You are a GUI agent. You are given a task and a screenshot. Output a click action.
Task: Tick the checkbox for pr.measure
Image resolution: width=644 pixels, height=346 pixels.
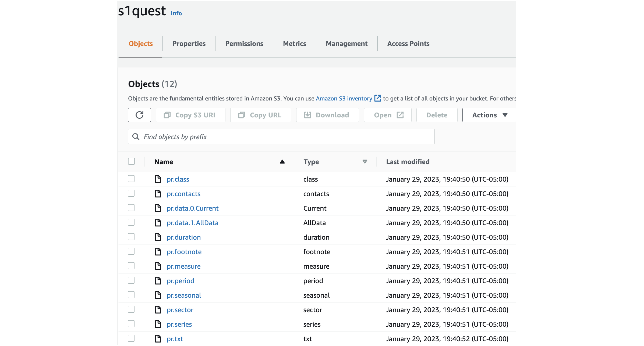(x=131, y=266)
